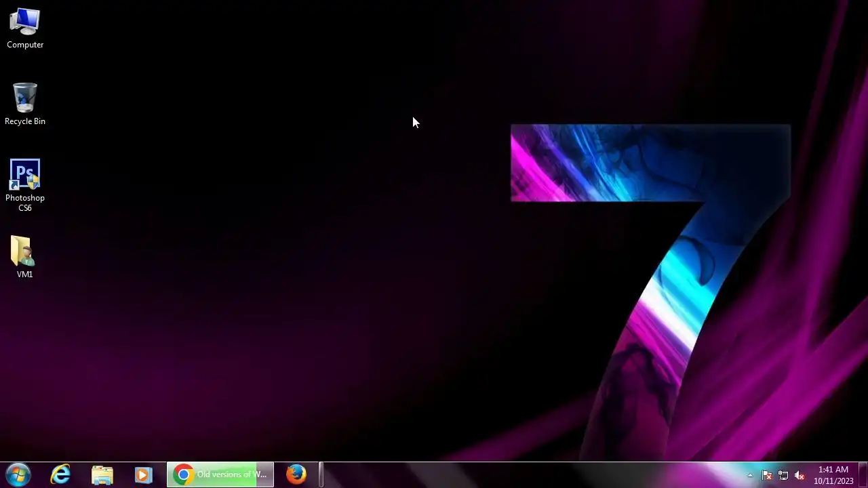868x488 pixels.
Task: Open the network status tray icon
Action: tap(783, 475)
